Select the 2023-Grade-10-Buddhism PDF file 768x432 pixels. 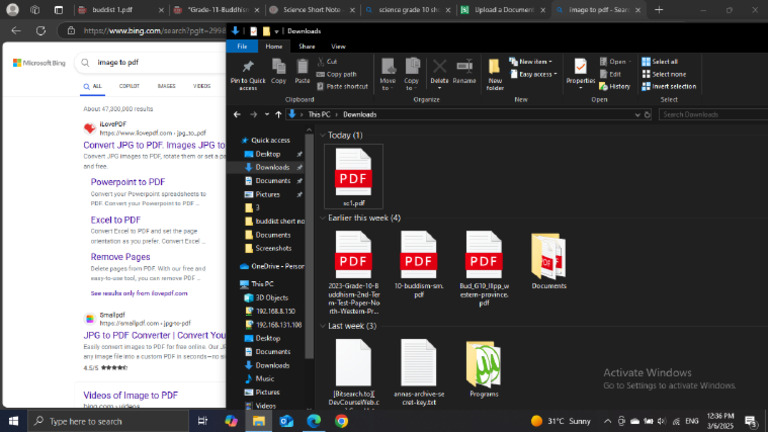coord(354,272)
